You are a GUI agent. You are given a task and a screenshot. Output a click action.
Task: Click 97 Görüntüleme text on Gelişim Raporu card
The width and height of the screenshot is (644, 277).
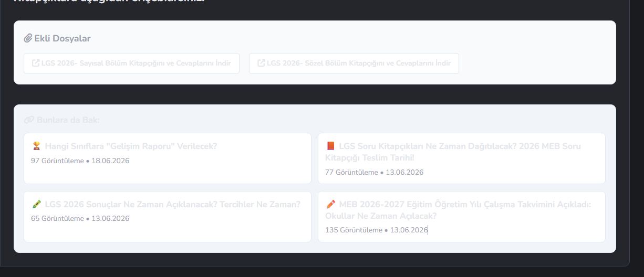pyautogui.click(x=57, y=161)
